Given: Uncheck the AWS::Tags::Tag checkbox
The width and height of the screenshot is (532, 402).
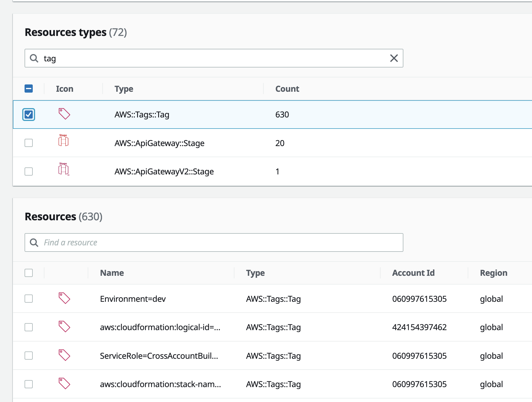Looking at the screenshot, I should [x=28, y=115].
